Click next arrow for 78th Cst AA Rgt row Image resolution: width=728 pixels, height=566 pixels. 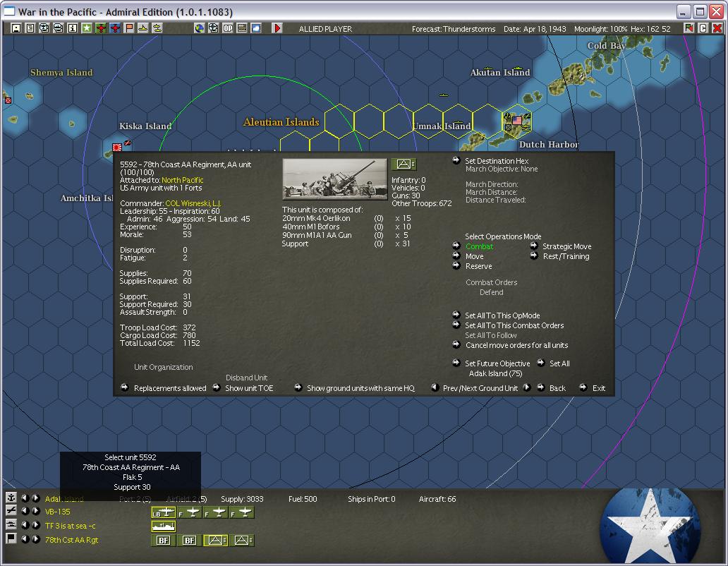click(36, 538)
